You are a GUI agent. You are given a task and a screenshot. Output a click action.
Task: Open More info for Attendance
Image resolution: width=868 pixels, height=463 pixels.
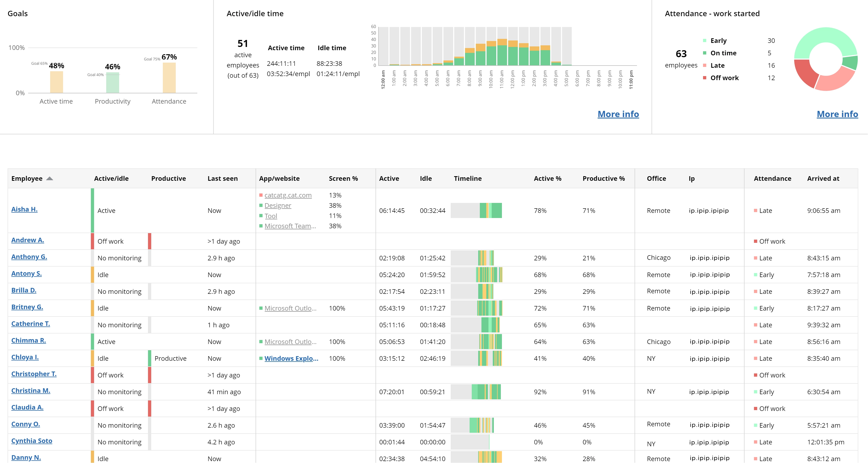[837, 114]
